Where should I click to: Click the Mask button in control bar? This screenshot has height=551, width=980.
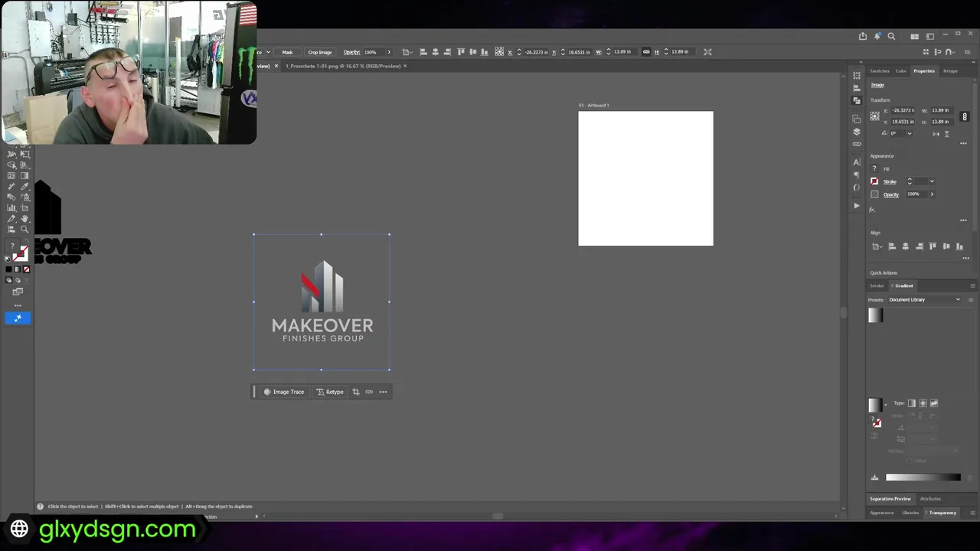(x=287, y=52)
